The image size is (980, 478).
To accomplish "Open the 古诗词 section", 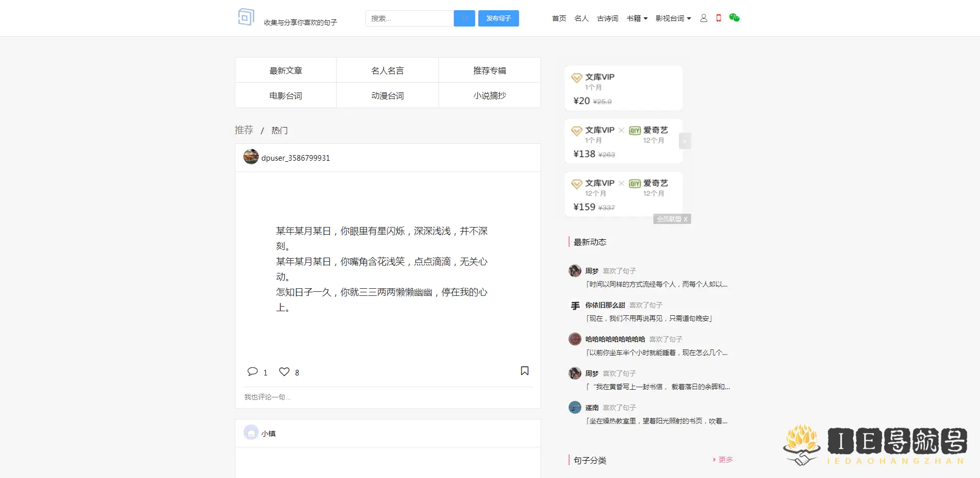I will [607, 18].
